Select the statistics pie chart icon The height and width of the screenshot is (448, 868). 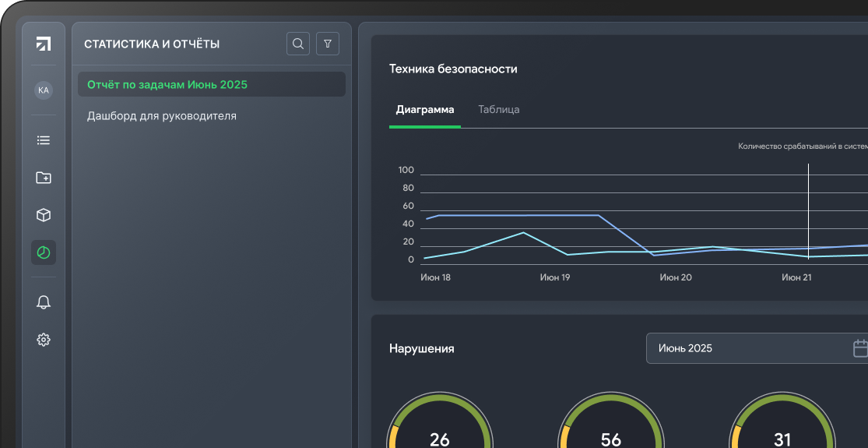44,252
